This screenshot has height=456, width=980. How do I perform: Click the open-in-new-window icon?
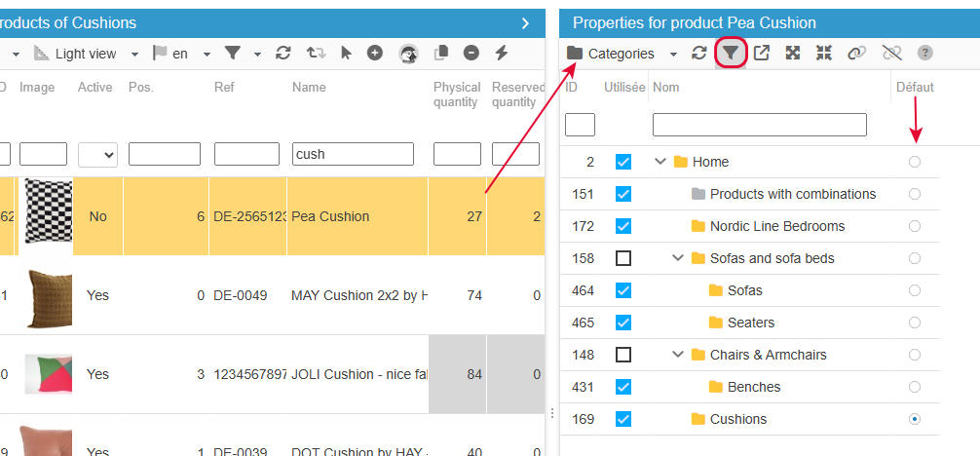(761, 54)
